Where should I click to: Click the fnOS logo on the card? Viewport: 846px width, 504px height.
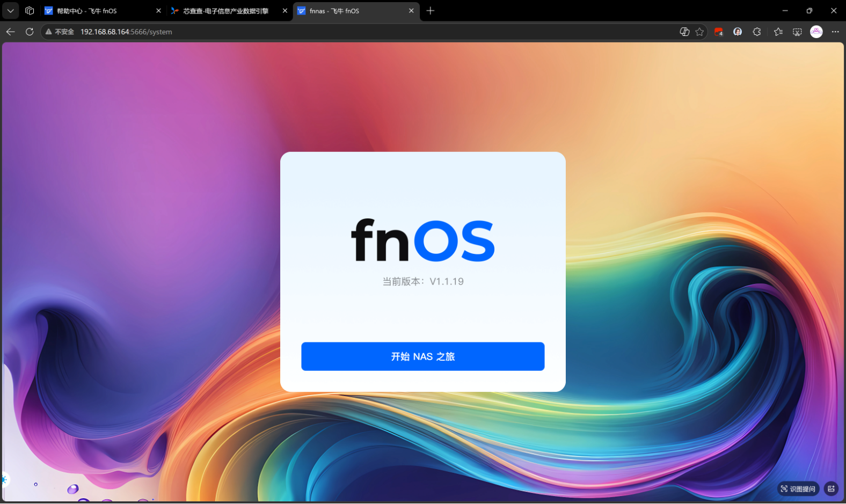423,240
